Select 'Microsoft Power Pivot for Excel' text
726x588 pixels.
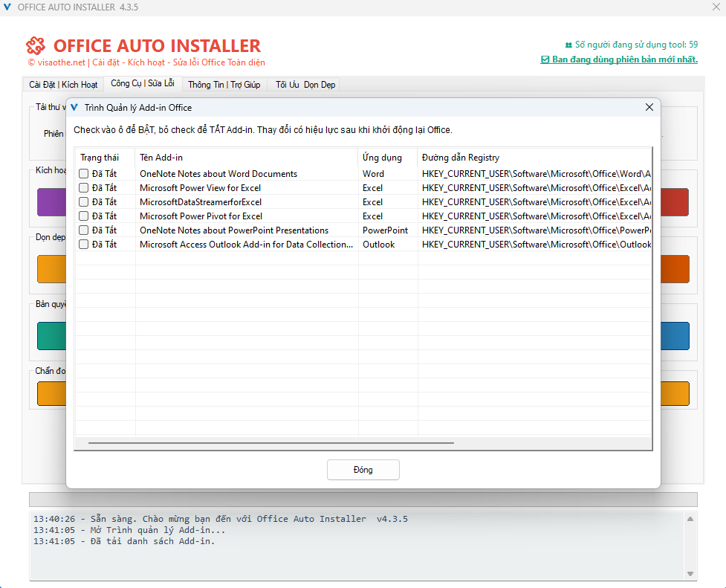click(x=201, y=216)
